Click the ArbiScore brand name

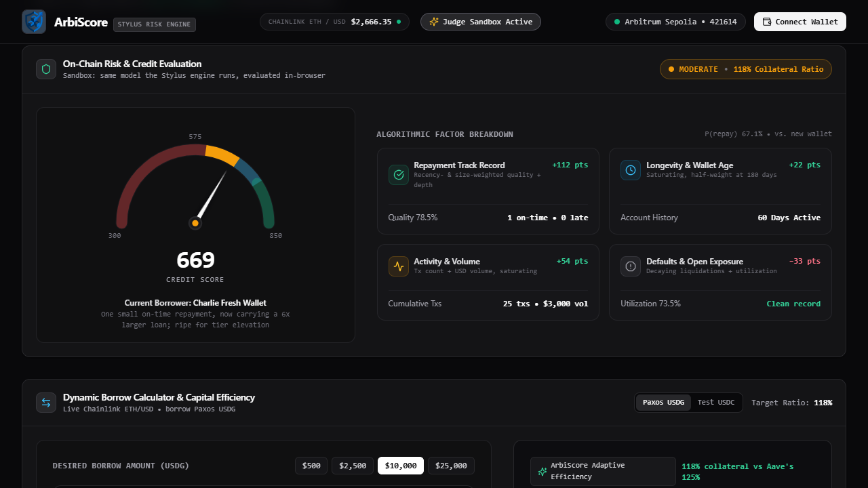(x=81, y=22)
